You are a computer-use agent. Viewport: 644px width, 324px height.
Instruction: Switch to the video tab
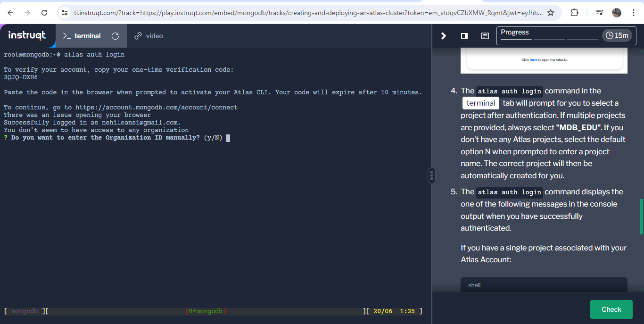click(x=149, y=36)
